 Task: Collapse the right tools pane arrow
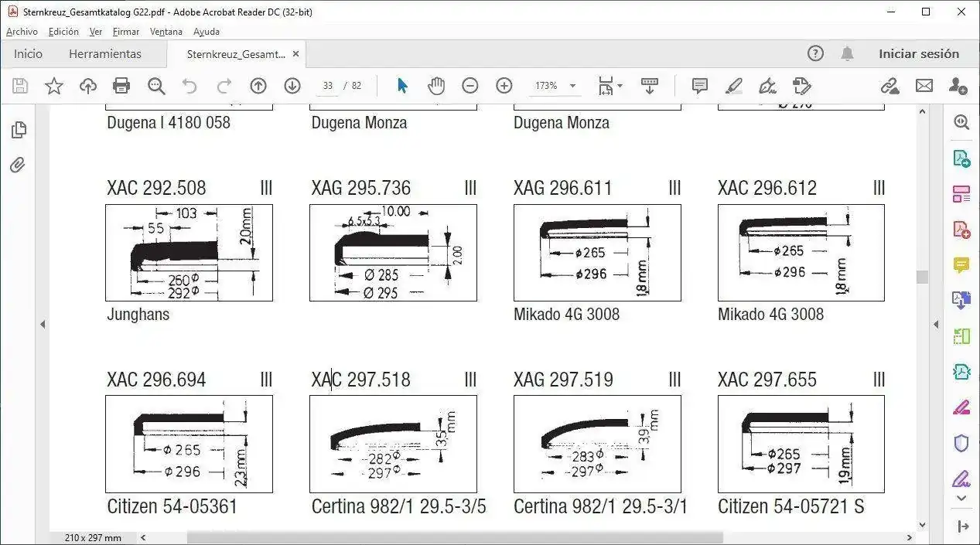(x=936, y=325)
